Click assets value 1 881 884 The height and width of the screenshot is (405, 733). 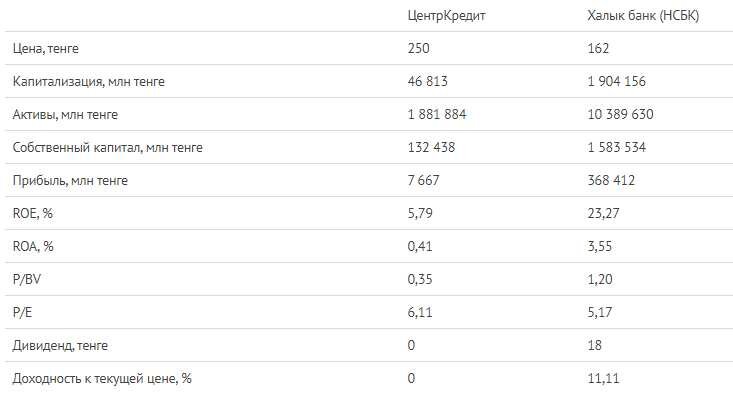pyautogui.click(x=437, y=114)
